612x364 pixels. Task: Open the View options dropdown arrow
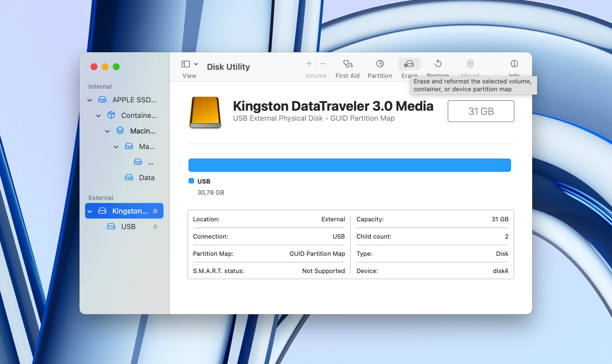point(196,64)
